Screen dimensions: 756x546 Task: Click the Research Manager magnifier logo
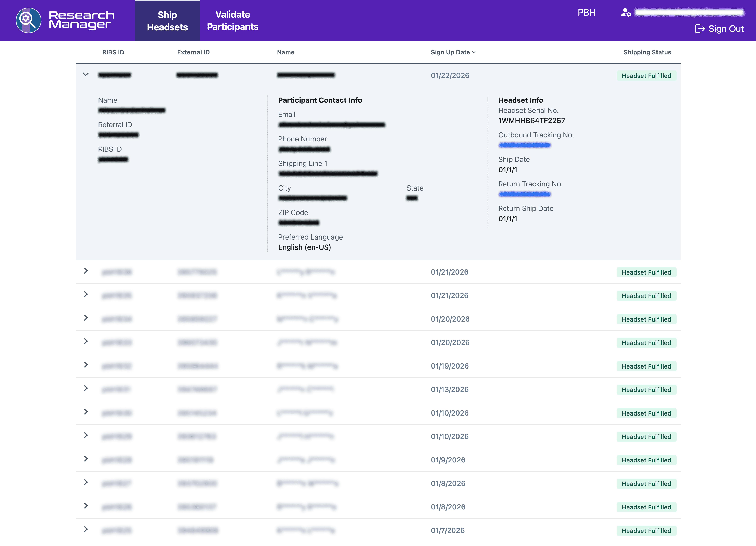[28, 20]
